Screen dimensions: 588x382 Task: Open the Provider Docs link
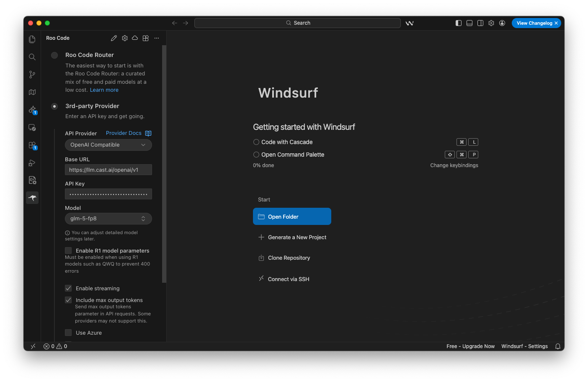pos(124,133)
